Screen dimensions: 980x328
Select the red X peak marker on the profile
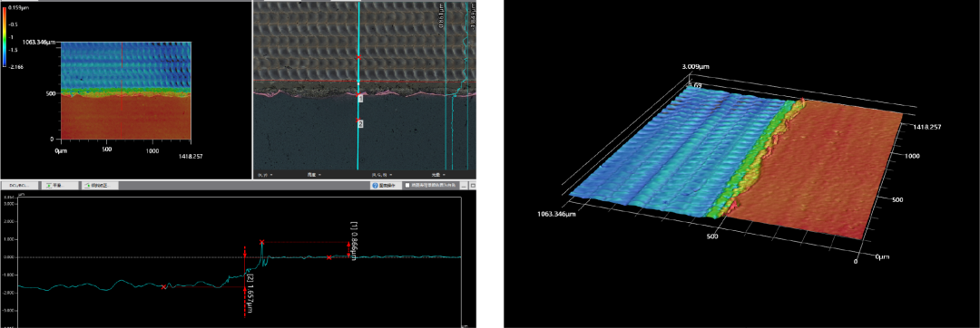coord(262,242)
